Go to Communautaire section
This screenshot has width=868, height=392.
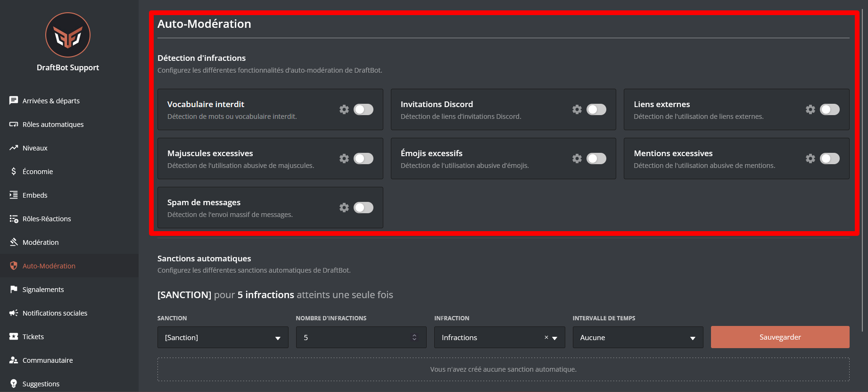pos(69,360)
